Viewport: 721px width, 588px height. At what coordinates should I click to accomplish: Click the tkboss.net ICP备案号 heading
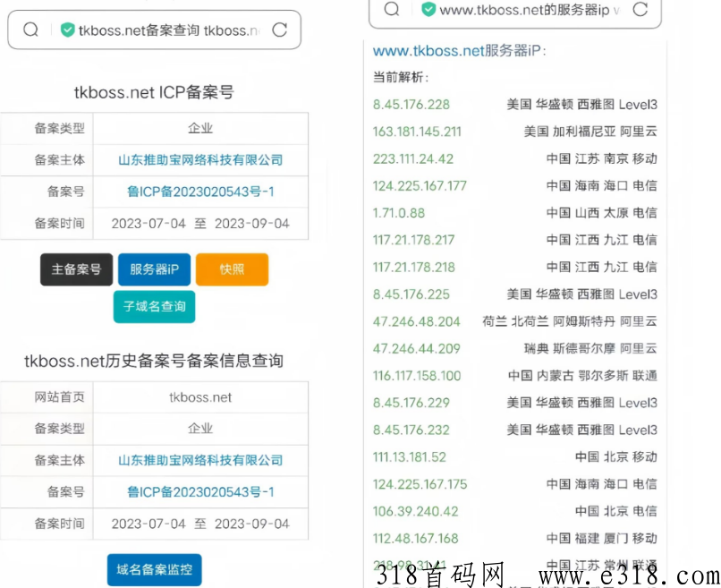click(x=154, y=92)
